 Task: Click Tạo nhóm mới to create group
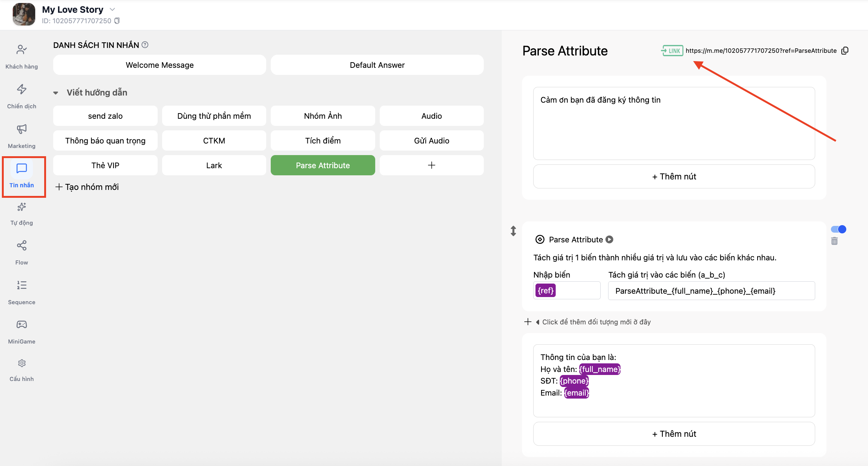pos(87,187)
